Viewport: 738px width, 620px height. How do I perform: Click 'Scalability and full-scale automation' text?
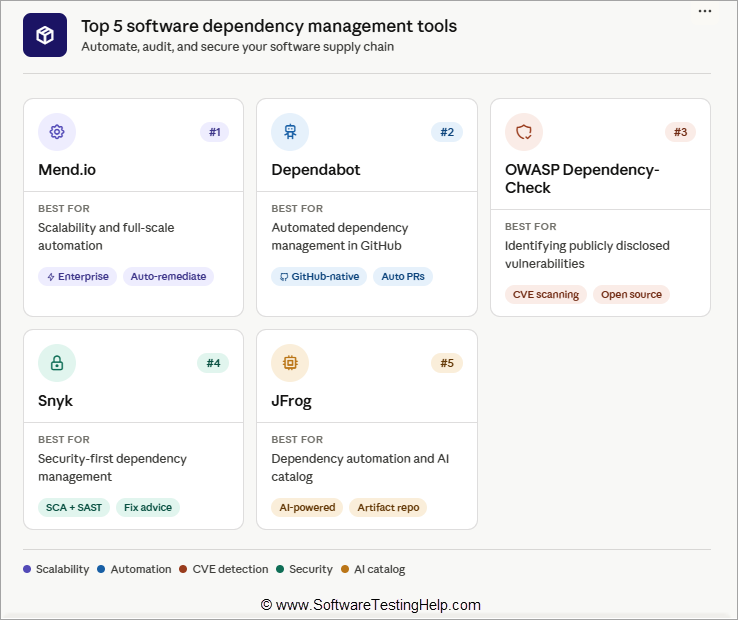click(106, 237)
